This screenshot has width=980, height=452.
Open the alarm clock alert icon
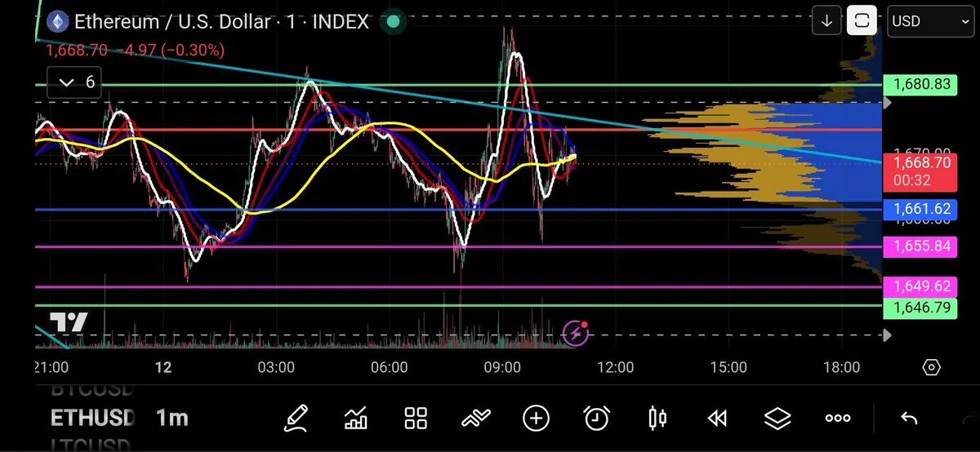(x=597, y=419)
